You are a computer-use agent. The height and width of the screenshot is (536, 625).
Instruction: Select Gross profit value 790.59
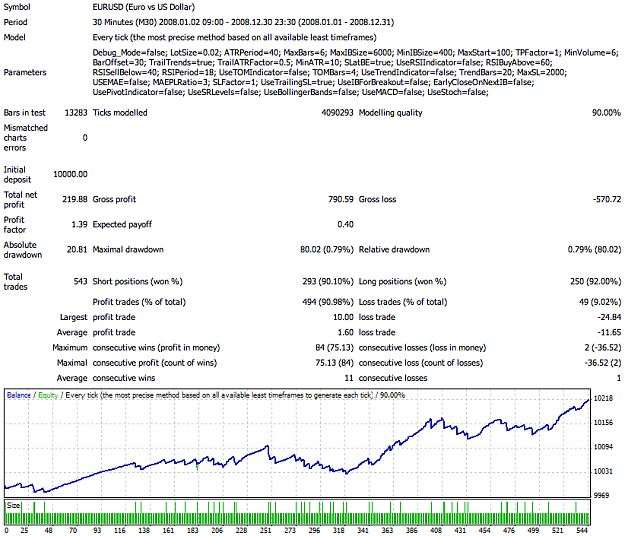(x=341, y=199)
